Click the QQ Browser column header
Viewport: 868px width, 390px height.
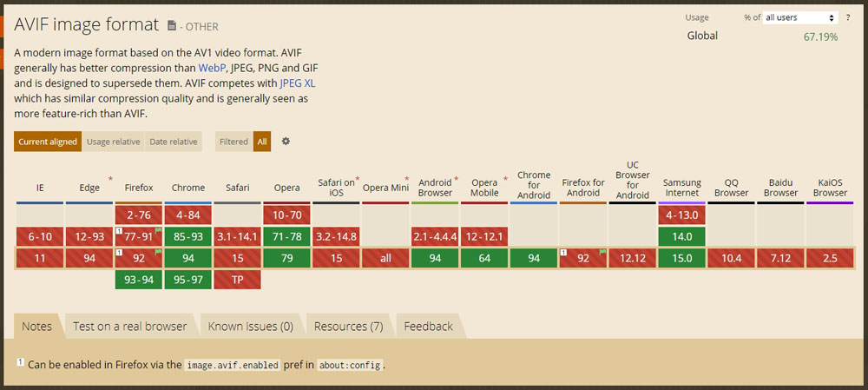coord(731,188)
